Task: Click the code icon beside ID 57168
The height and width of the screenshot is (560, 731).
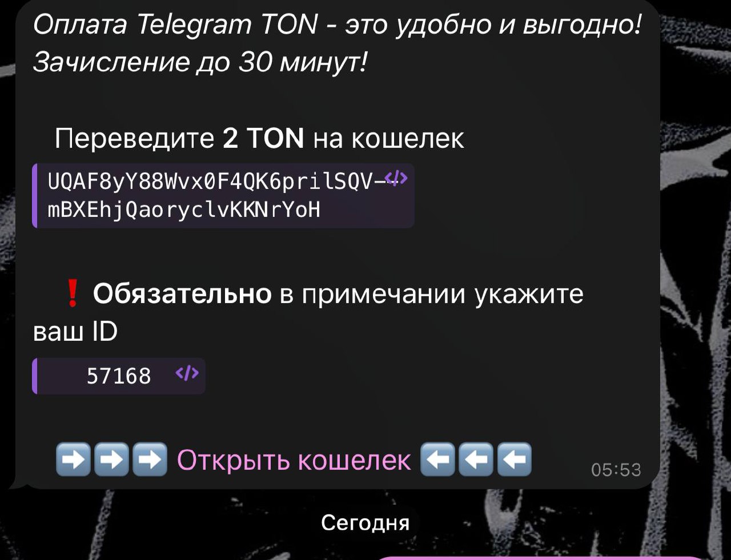Action: [187, 374]
